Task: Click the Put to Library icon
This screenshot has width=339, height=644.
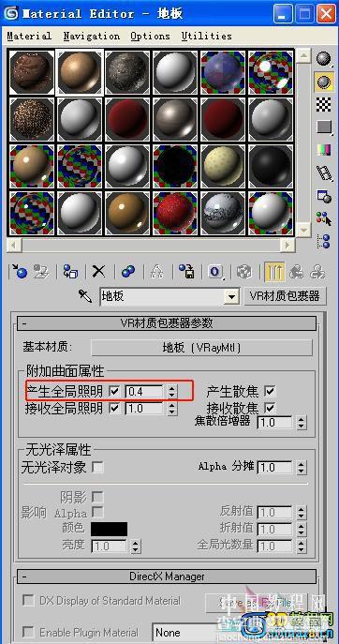Action: (186, 272)
